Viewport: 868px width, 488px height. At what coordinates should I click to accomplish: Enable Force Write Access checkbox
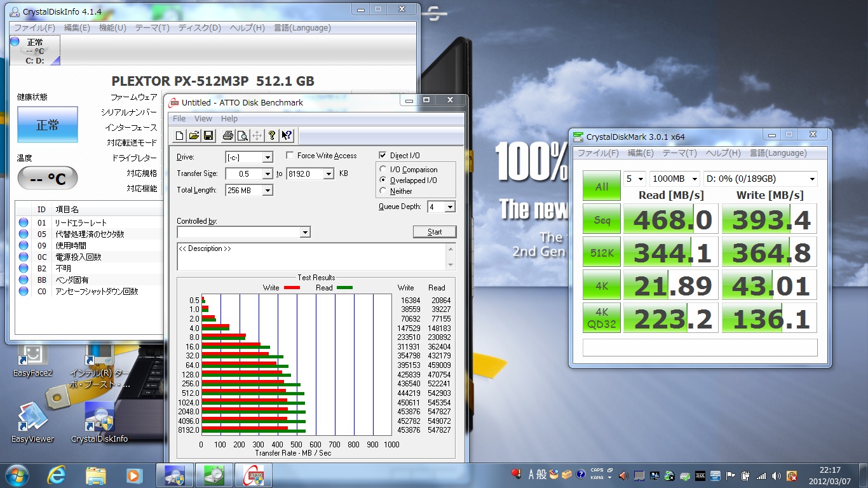coord(290,156)
